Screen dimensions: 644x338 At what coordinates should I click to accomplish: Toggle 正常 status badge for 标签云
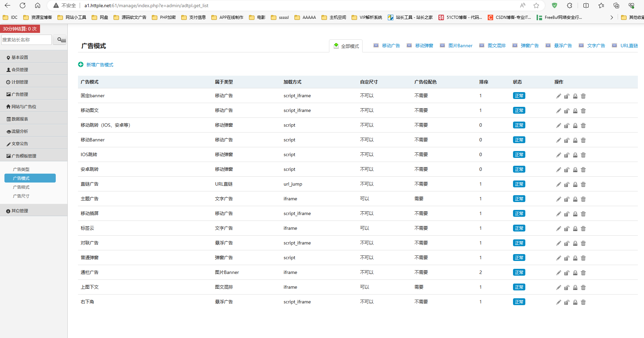(x=519, y=228)
